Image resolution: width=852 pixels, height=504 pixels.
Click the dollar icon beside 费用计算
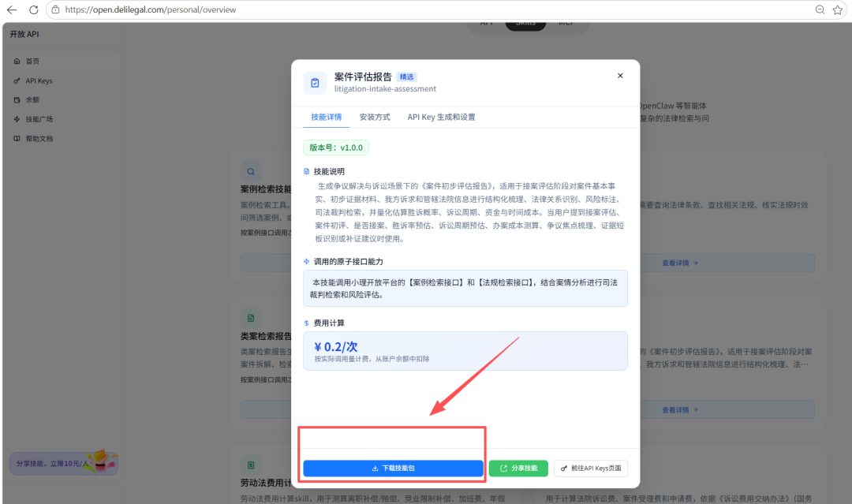pos(306,323)
